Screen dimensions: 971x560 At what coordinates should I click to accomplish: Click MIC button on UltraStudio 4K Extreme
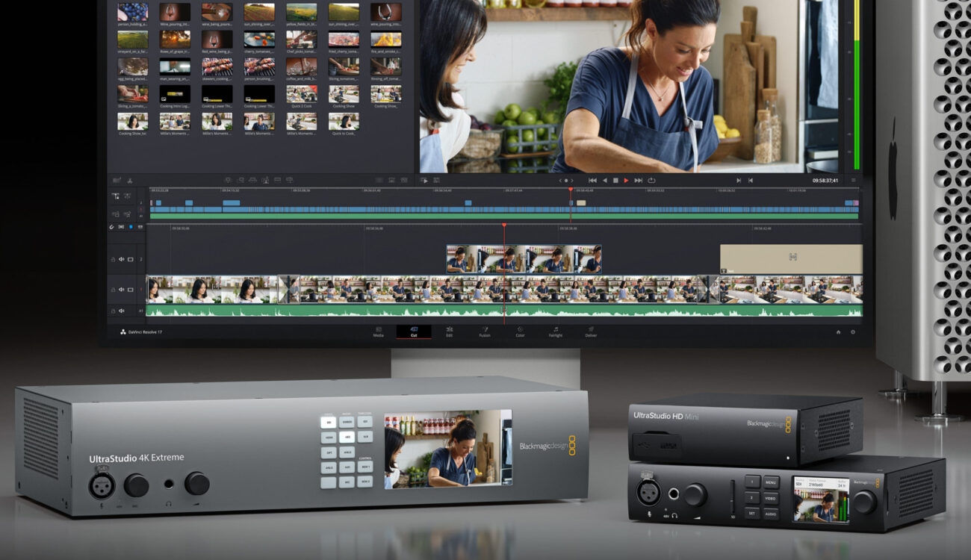(x=347, y=482)
